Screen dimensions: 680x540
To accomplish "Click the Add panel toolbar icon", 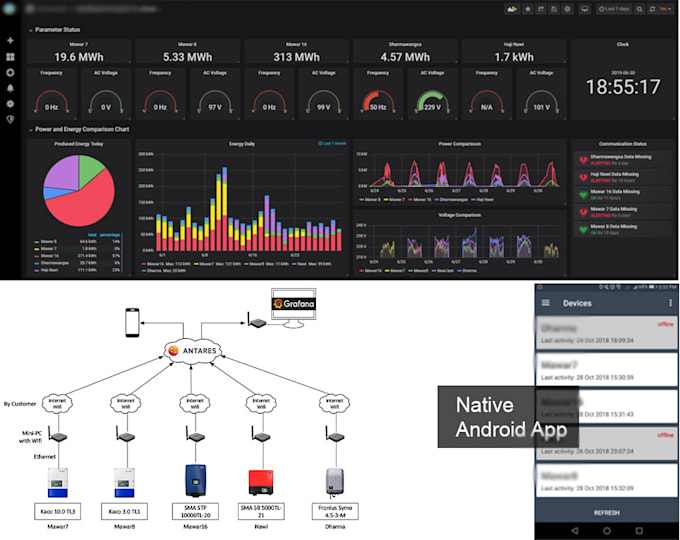I will point(512,9).
